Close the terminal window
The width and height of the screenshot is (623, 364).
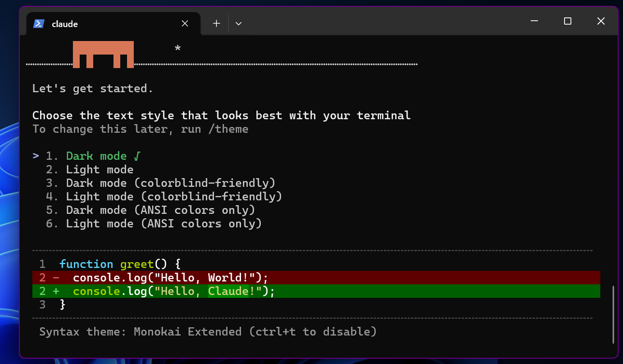pos(601,21)
